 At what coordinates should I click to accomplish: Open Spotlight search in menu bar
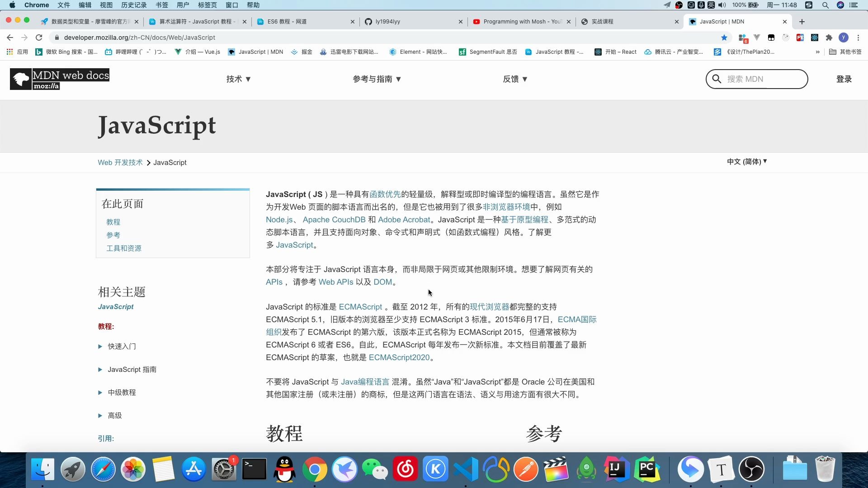coord(826,5)
